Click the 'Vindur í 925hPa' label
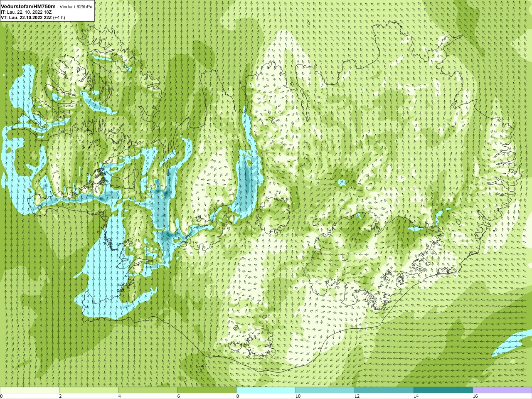532x399 pixels. click(x=76, y=7)
